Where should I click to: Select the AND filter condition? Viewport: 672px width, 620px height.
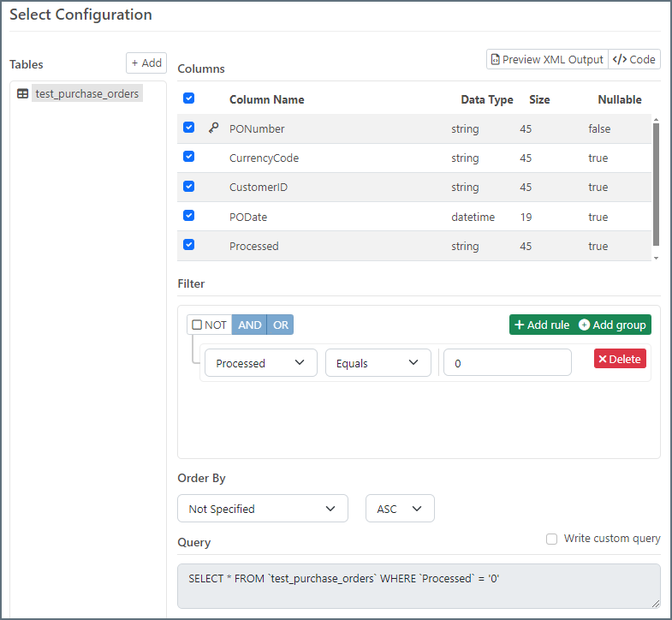coord(249,325)
